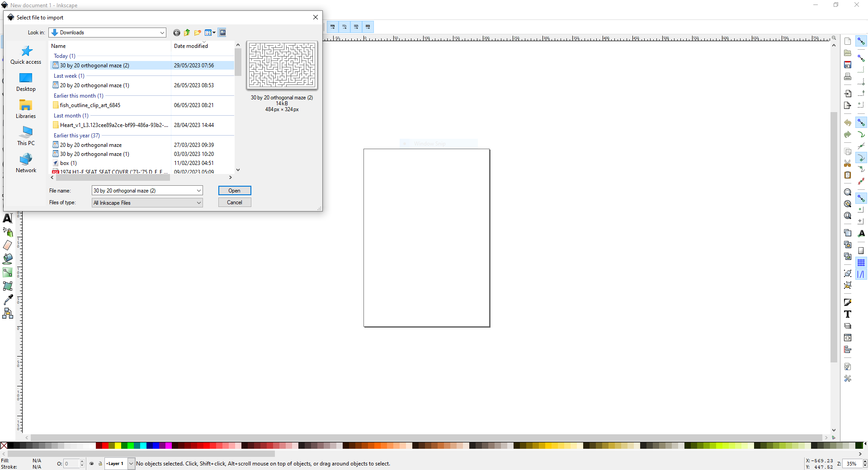Click the Paste clipboard icon
The image size is (868, 470).
pyautogui.click(x=848, y=175)
